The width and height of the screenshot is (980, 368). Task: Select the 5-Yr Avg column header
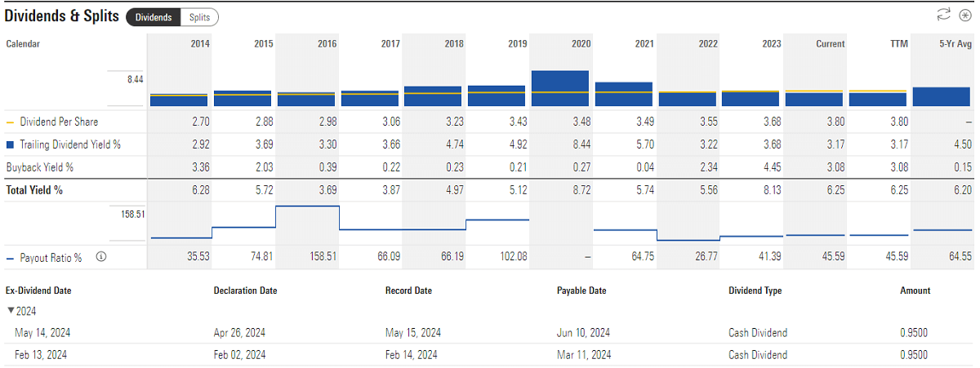coord(955,44)
